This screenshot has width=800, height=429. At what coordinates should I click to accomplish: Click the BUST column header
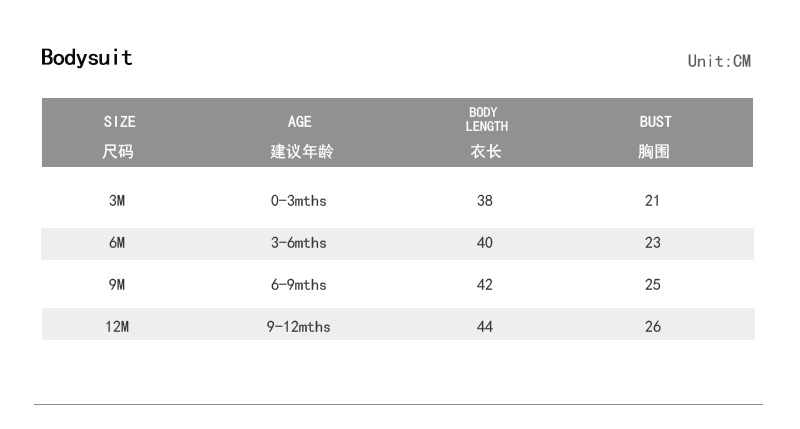point(655,122)
